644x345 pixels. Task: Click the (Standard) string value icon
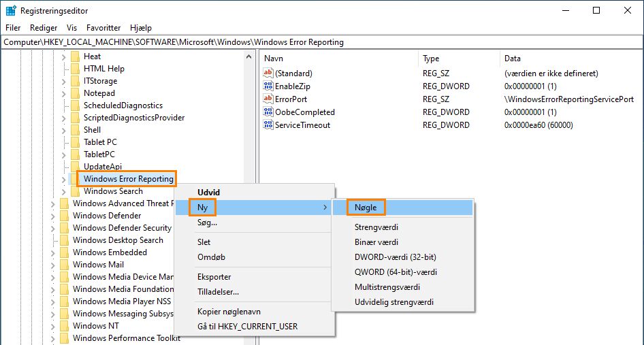pyautogui.click(x=268, y=73)
